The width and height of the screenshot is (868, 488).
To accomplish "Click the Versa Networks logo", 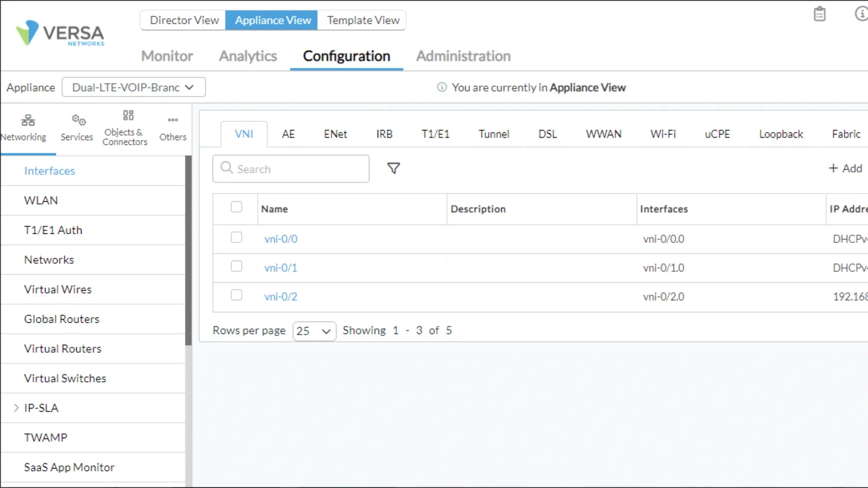I will coord(60,33).
